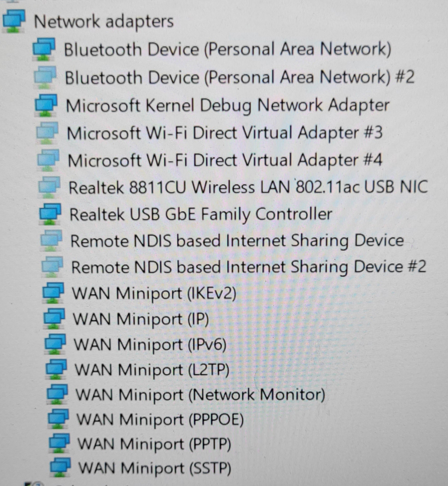448x486 pixels.
Task: Click the faded icon of Wi-Fi Direct Virtual Adapter #3
Action: pyautogui.click(x=47, y=133)
